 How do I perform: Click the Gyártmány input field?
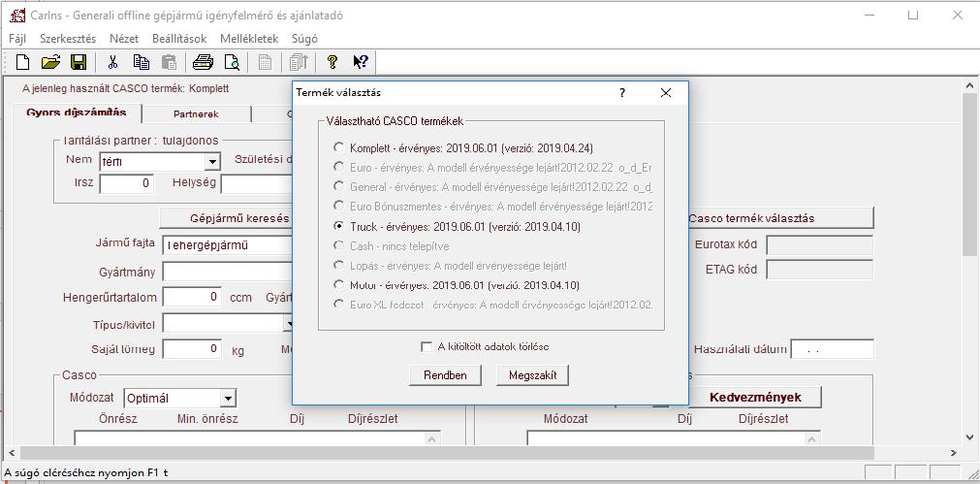coord(228,272)
